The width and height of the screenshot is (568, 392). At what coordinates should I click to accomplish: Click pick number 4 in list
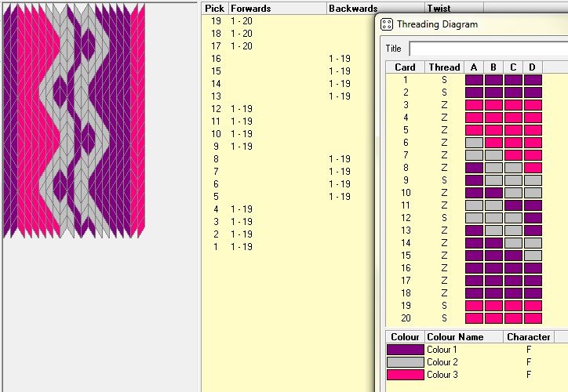[x=216, y=209]
